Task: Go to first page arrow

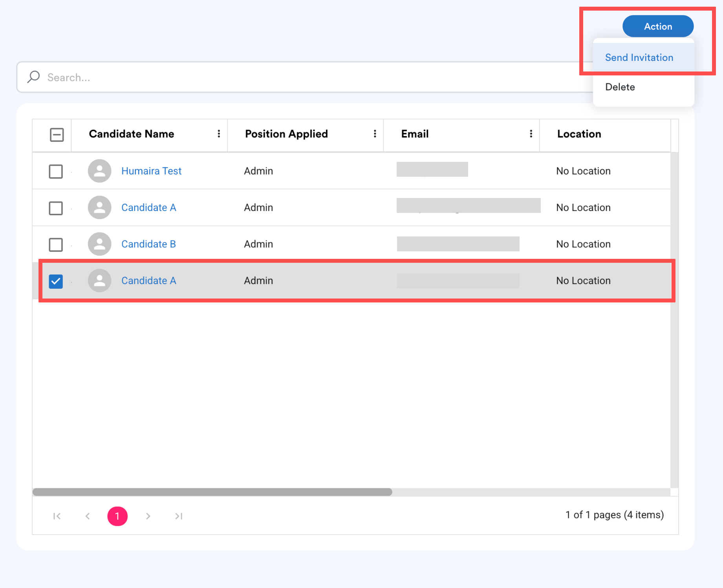Action: click(x=57, y=516)
